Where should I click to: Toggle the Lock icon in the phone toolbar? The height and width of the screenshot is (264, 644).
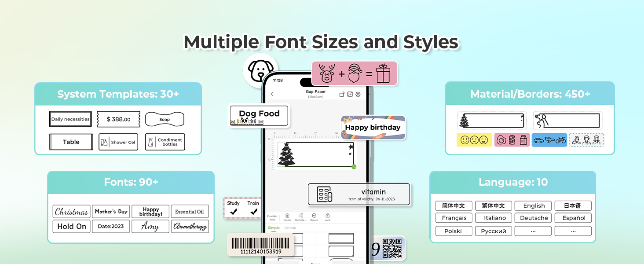coord(328,216)
